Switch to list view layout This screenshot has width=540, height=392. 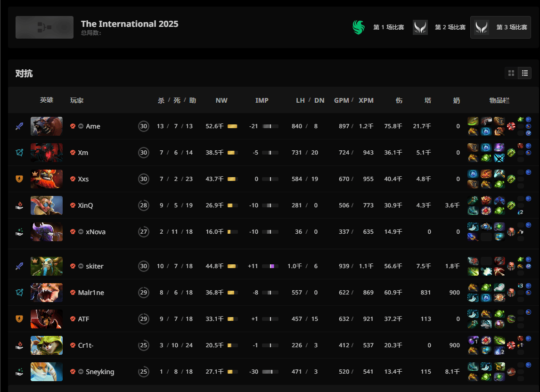(524, 73)
